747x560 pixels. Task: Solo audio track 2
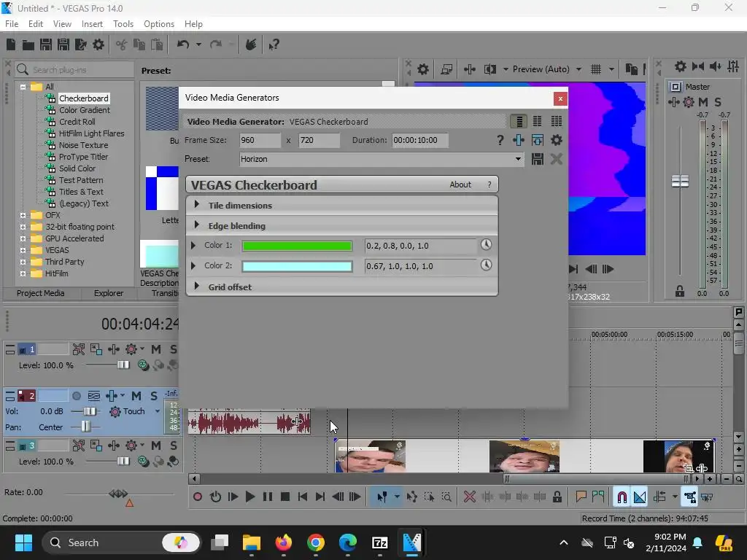pyautogui.click(x=153, y=396)
